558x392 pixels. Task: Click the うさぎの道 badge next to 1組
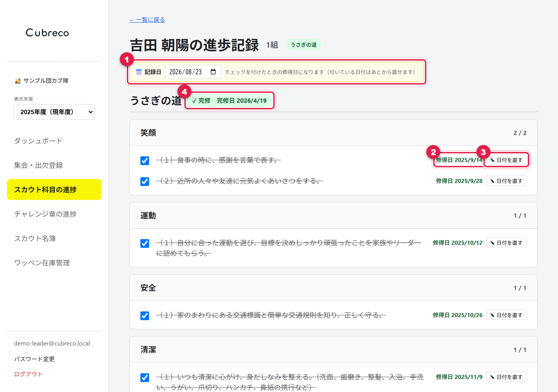point(303,45)
